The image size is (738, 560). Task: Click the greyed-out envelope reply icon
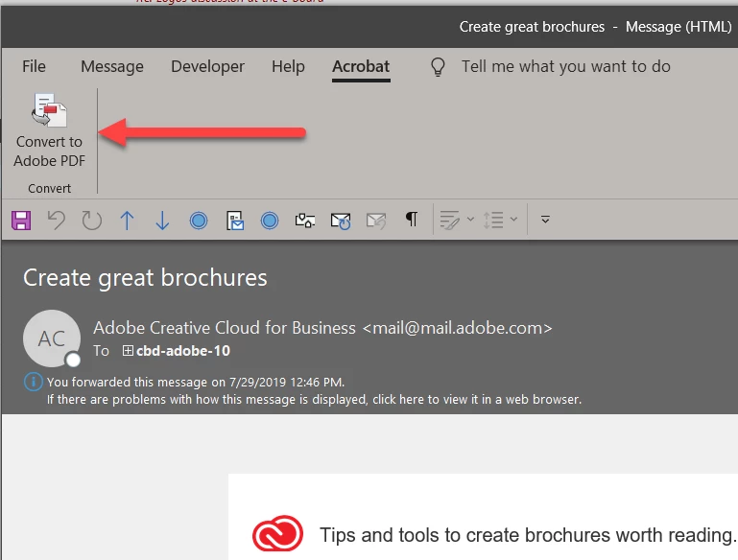click(x=376, y=220)
